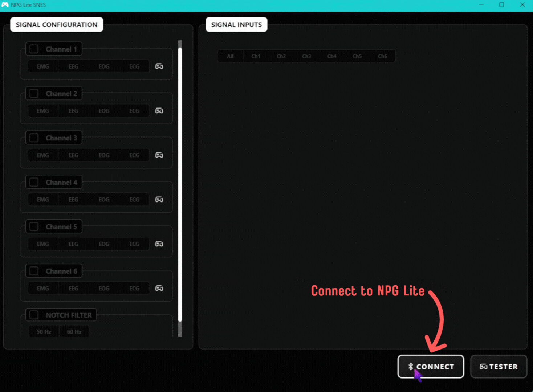Select EEG for Channel 5
The width and height of the screenshot is (533, 392).
pyautogui.click(x=73, y=244)
